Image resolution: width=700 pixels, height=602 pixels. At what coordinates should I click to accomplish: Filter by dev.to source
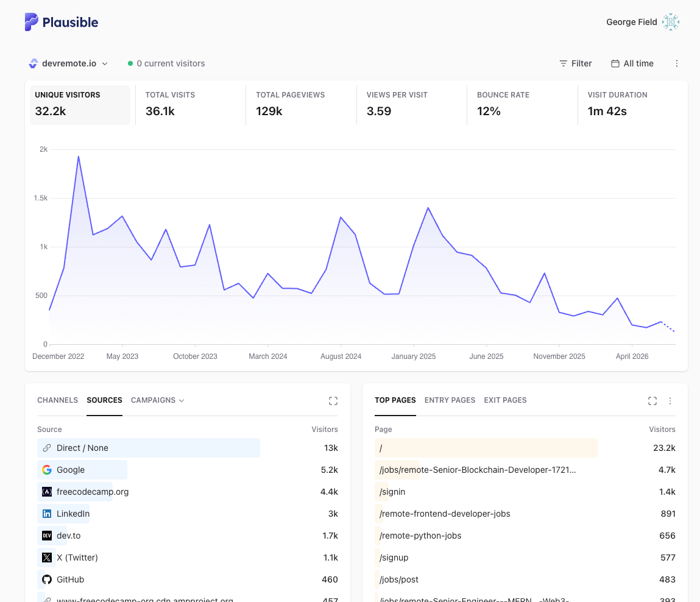pyautogui.click(x=69, y=536)
